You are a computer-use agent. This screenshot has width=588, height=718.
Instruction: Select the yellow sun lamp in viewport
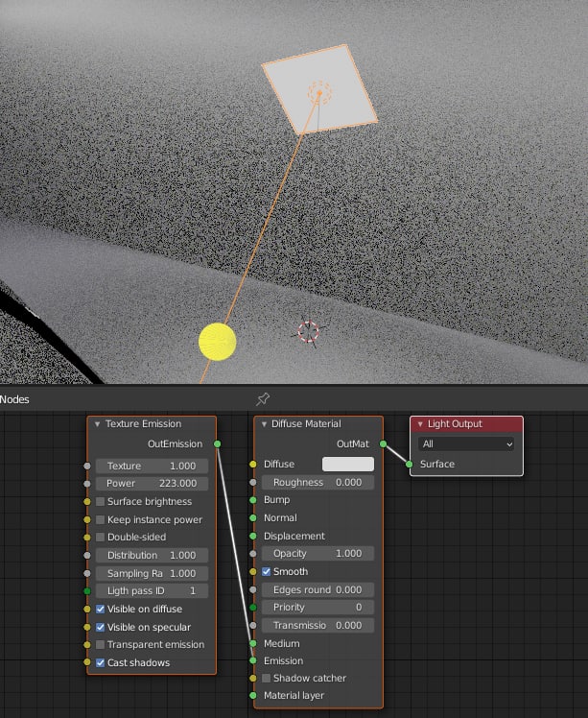218,342
